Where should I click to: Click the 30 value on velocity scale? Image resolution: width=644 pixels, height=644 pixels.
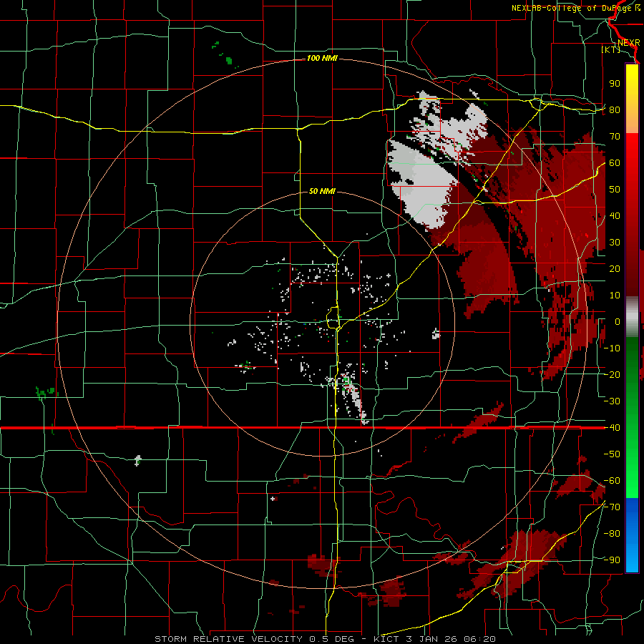(615, 243)
